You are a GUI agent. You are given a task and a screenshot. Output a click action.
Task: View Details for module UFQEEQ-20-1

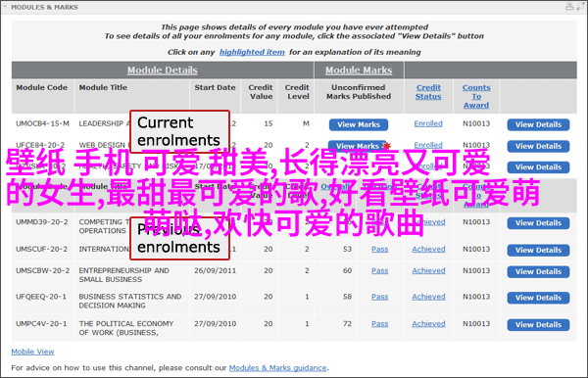click(538, 298)
